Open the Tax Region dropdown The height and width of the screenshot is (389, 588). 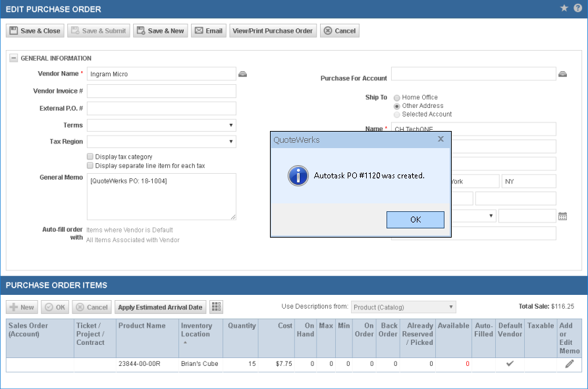[x=230, y=142]
